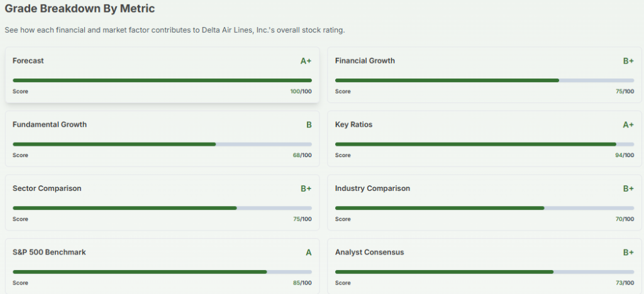This screenshot has height=294, width=644.
Task: Select the S&P 500 Benchmark title
Action: (49, 252)
